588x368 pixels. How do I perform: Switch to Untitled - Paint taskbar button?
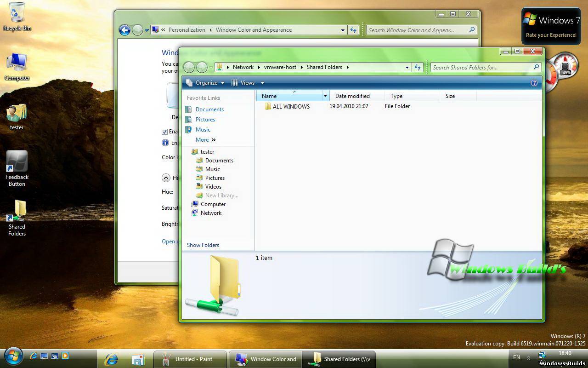(x=191, y=359)
